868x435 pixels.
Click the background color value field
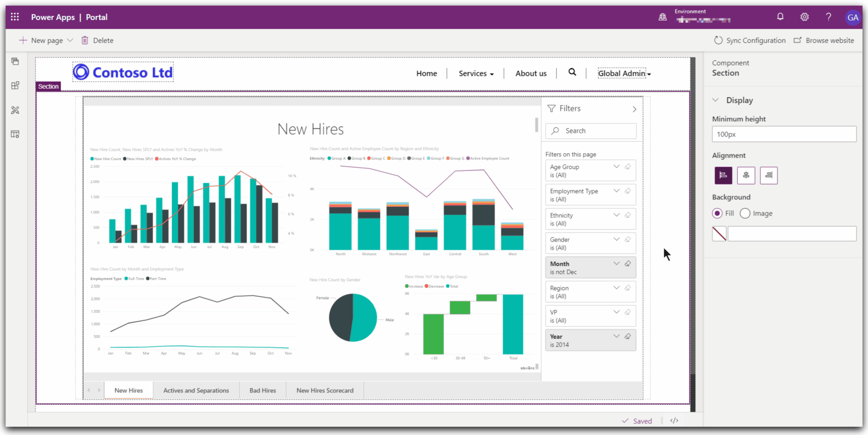pyautogui.click(x=792, y=233)
